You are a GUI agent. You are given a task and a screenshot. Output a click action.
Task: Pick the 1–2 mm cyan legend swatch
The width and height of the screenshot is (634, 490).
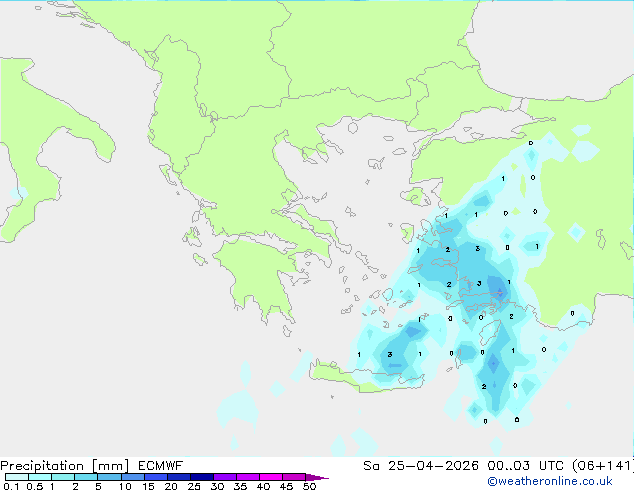63,477
